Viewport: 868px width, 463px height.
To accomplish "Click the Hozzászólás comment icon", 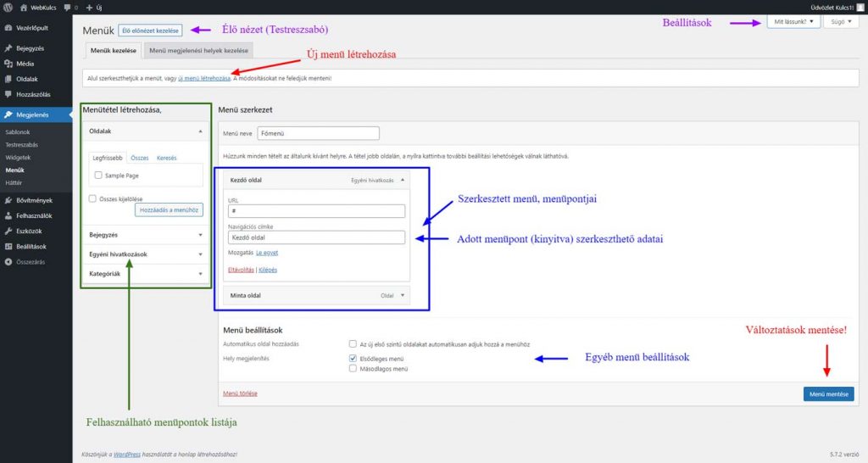I will tap(8, 94).
